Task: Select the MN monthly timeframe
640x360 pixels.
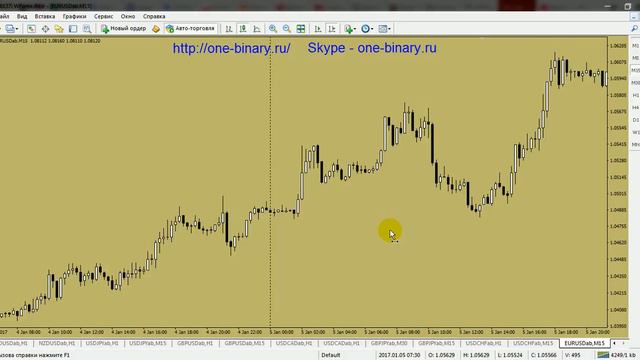Action: [x=636, y=144]
